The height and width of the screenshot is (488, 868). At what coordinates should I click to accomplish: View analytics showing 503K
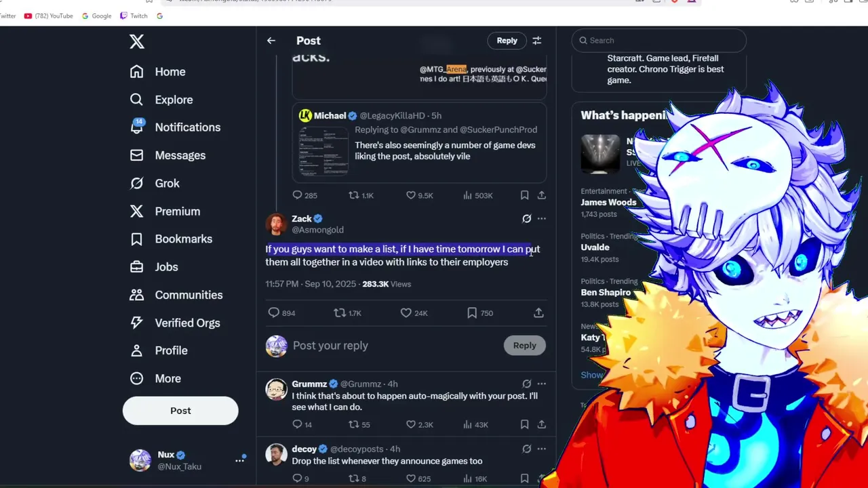tap(477, 195)
